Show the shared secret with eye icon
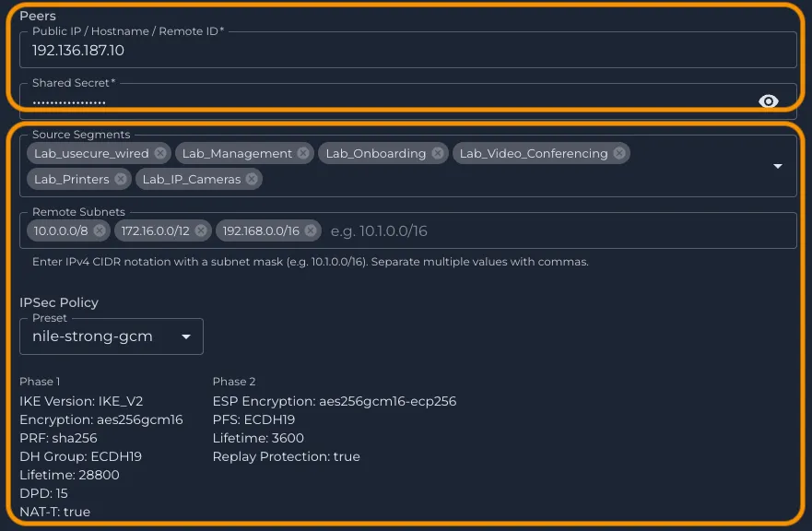 pos(769,101)
